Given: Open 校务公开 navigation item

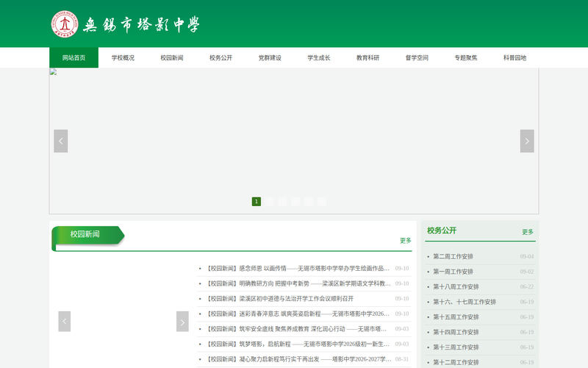Looking at the screenshot, I should [x=221, y=57].
